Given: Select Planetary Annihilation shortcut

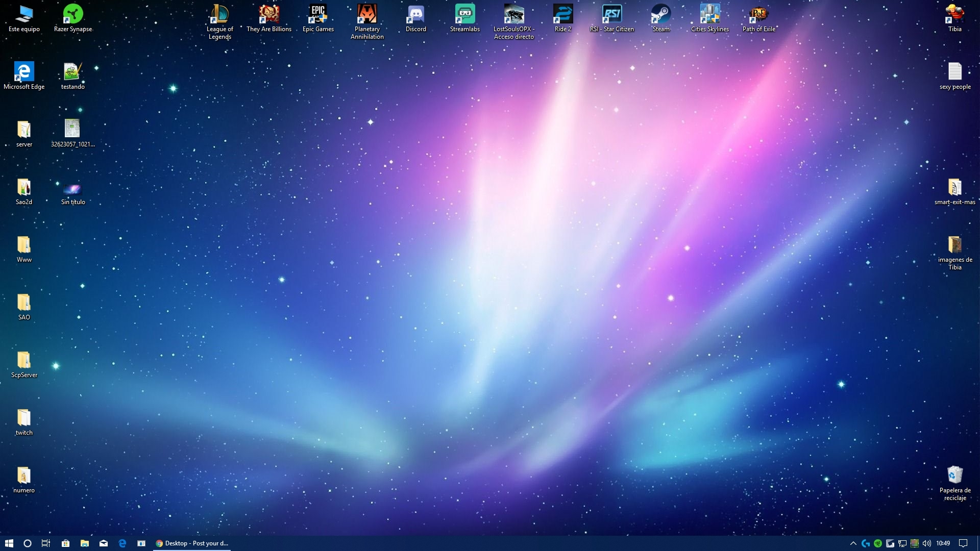Looking at the screenshot, I should click(367, 22).
